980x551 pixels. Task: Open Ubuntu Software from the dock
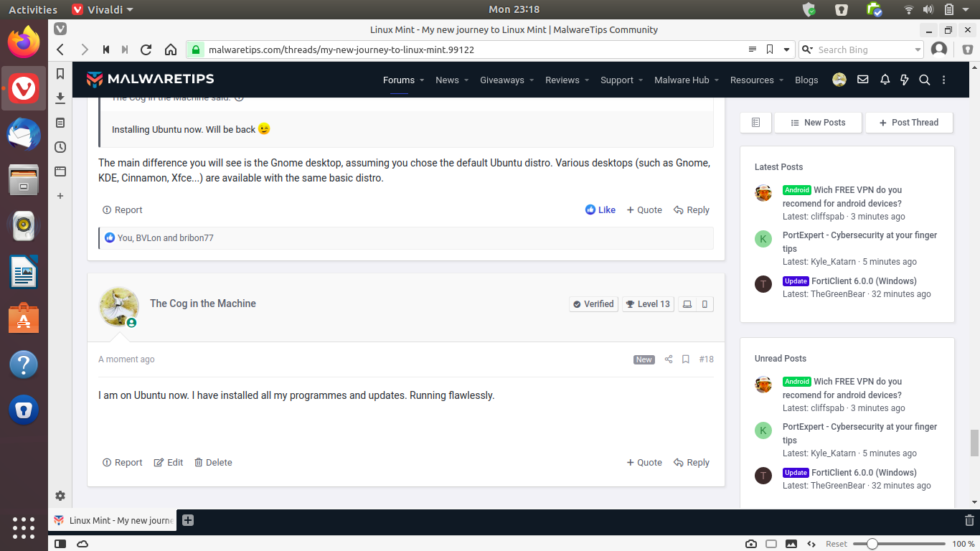click(x=23, y=318)
